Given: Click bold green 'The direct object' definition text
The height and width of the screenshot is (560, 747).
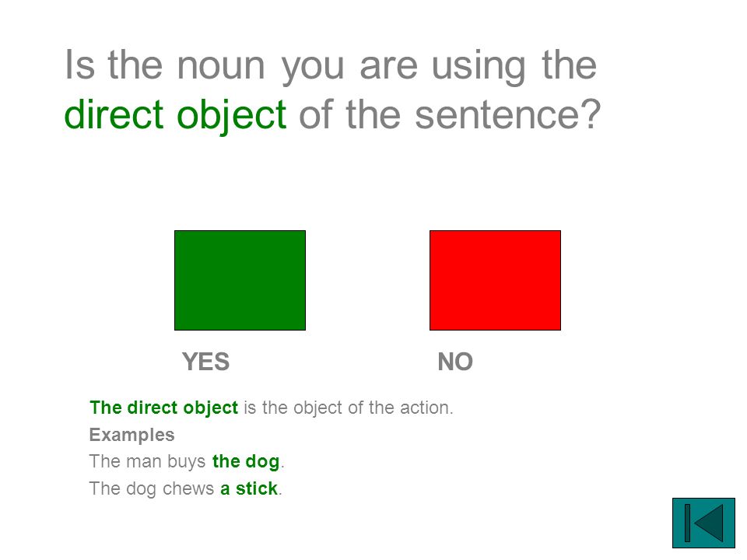Looking at the screenshot, I should 163,408.
